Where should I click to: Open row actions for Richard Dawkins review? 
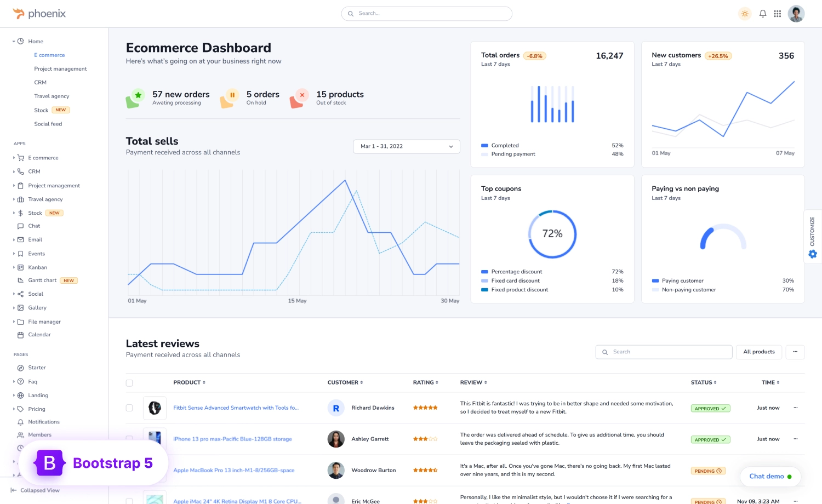(x=796, y=408)
